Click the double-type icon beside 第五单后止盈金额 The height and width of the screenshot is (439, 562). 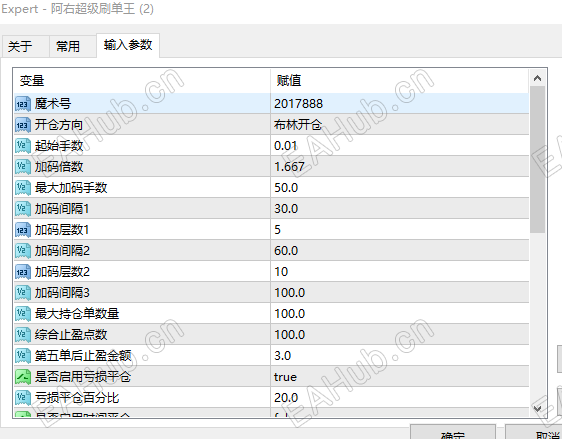click(x=23, y=356)
